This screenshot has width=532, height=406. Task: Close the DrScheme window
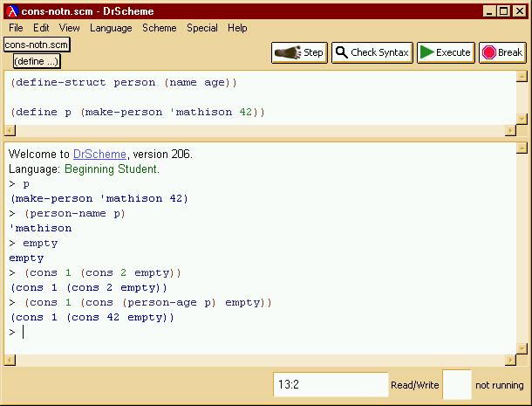click(x=520, y=11)
